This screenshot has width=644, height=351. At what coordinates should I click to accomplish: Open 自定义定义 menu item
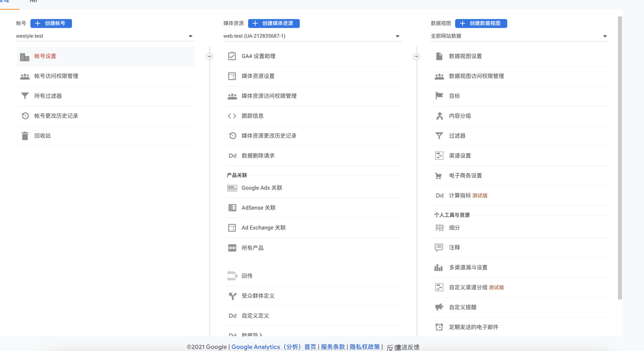click(x=313, y=316)
